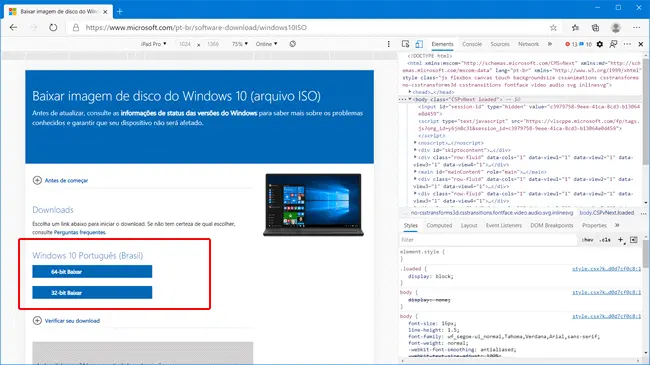This screenshot has width=650, height=365.
Task: Click the 64-bit Baixar button
Action: (92, 272)
